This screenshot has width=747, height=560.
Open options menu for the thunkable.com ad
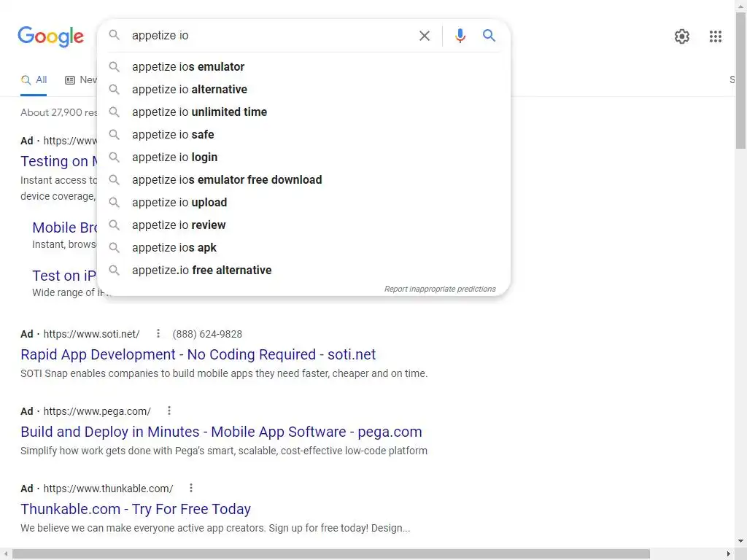[x=191, y=489]
